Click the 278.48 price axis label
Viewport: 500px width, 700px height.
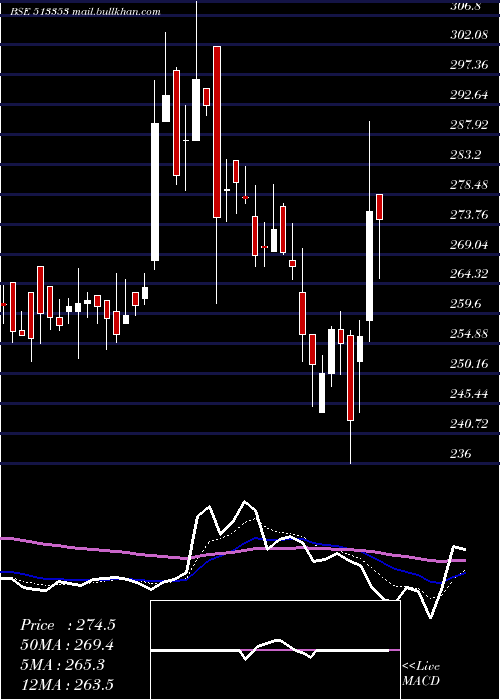pos(469,185)
